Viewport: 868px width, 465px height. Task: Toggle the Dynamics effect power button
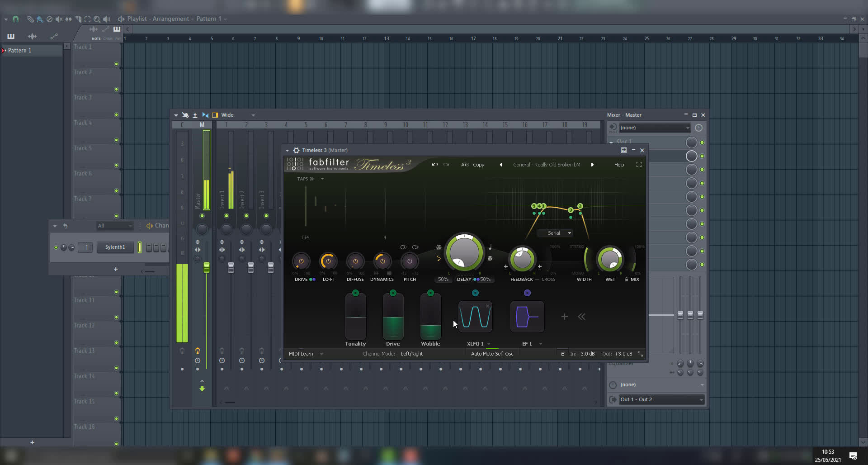[x=382, y=261]
